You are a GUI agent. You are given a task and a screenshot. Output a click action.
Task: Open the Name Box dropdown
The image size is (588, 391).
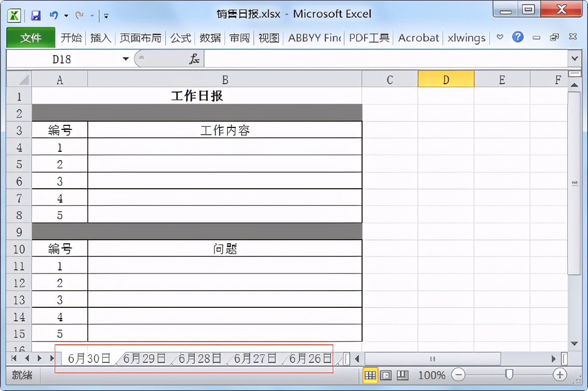pyautogui.click(x=125, y=58)
